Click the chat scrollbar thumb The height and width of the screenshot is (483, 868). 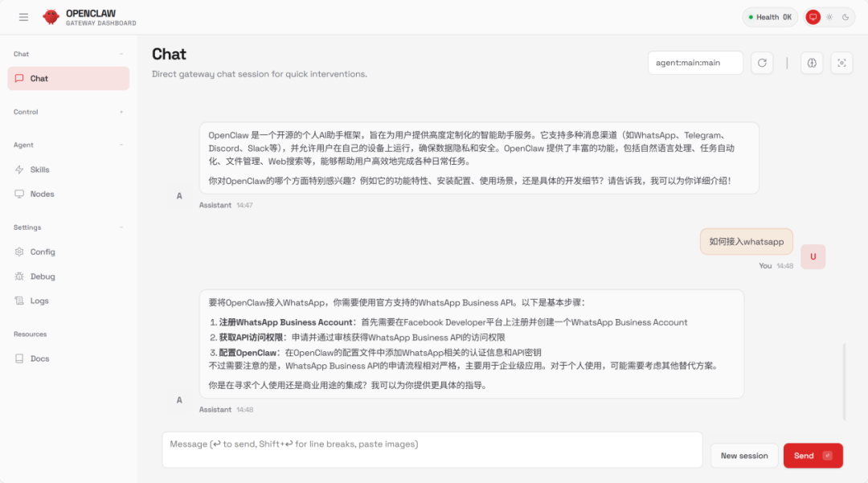844,382
